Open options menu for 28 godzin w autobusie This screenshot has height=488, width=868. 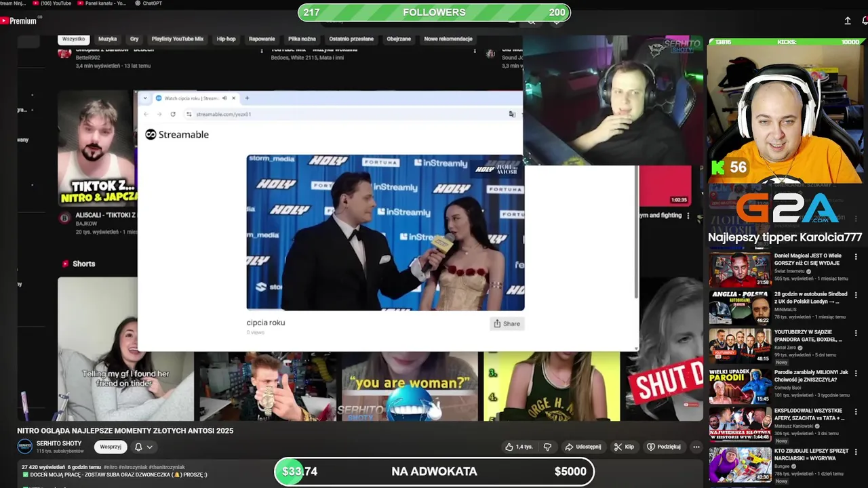(856, 296)
